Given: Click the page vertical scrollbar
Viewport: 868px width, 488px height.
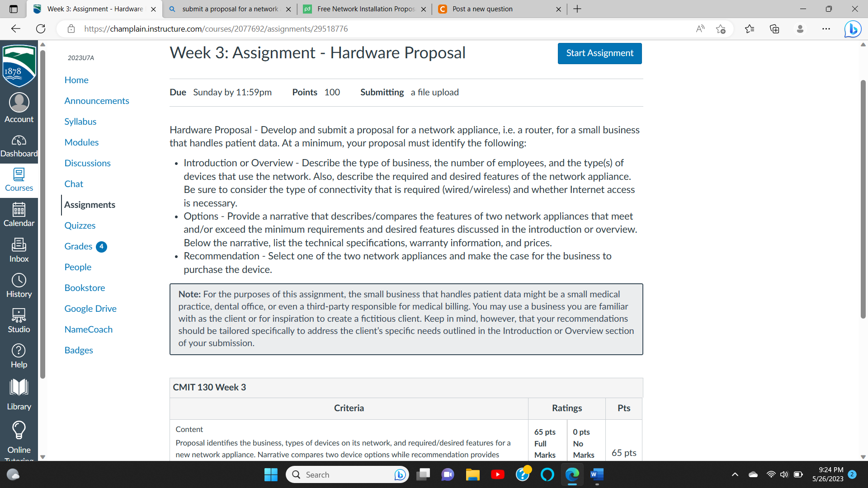Looking at the screenshot, I should pyautogui.click(x=863, y=199).
